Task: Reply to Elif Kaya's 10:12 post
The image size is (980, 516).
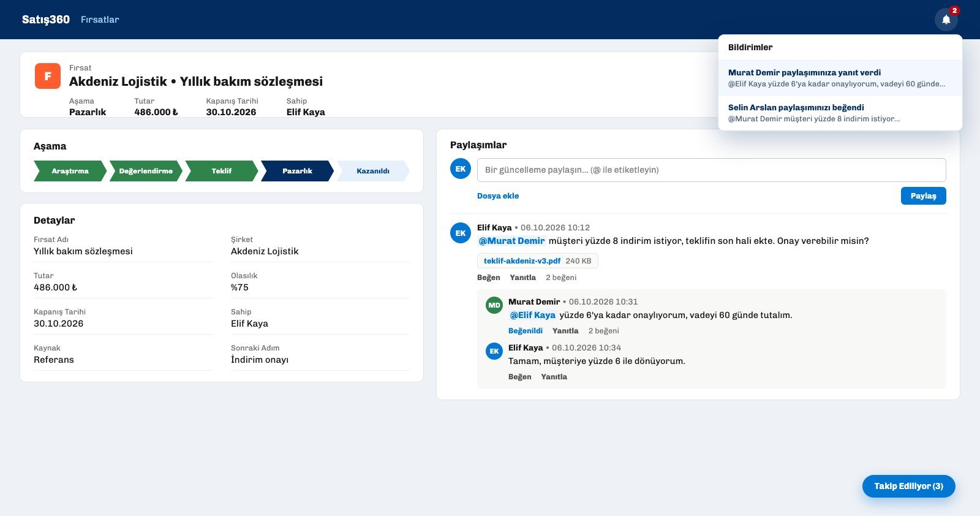Action: (523, 278)
